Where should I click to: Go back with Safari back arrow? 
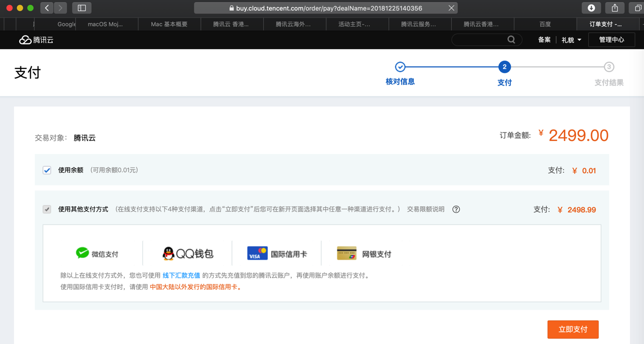point(47,8)
